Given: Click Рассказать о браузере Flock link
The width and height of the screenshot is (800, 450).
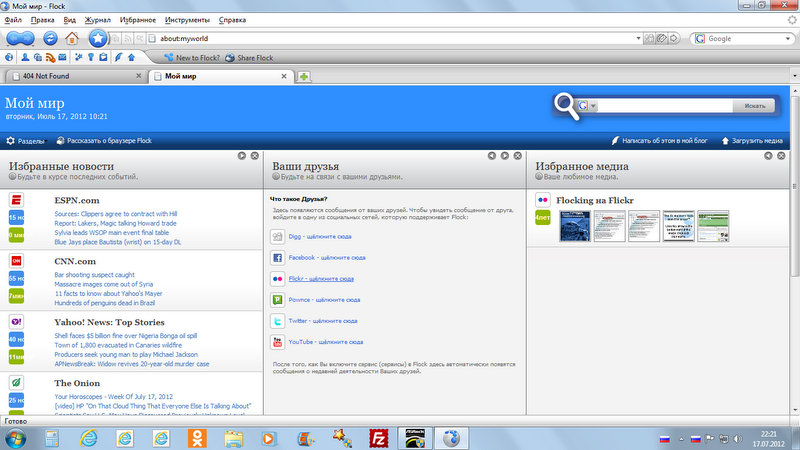Looking at the screenshot, I should (104, 141).
